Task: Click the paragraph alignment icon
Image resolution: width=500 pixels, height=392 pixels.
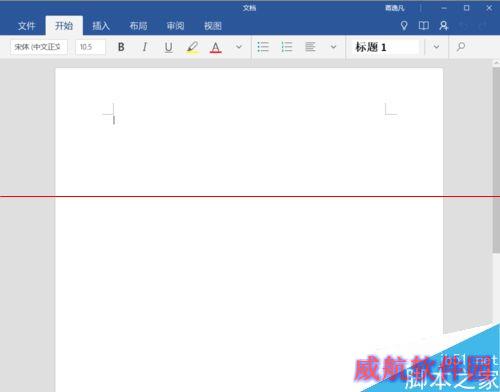Action: pos(310,47)
